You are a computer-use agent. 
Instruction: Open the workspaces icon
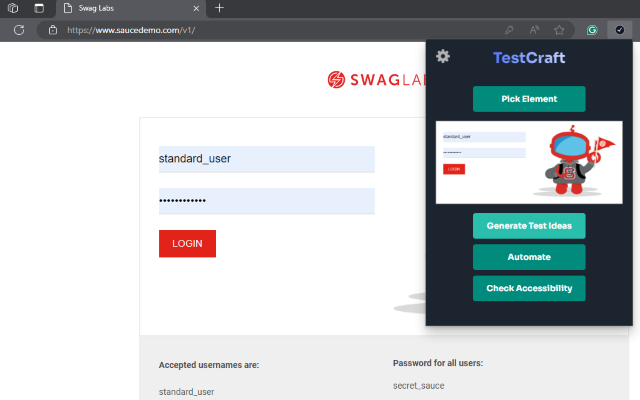point(13,8)
